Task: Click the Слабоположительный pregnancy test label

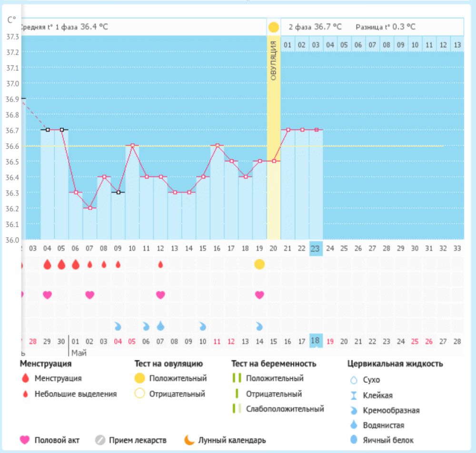Action: coord(285,409)
